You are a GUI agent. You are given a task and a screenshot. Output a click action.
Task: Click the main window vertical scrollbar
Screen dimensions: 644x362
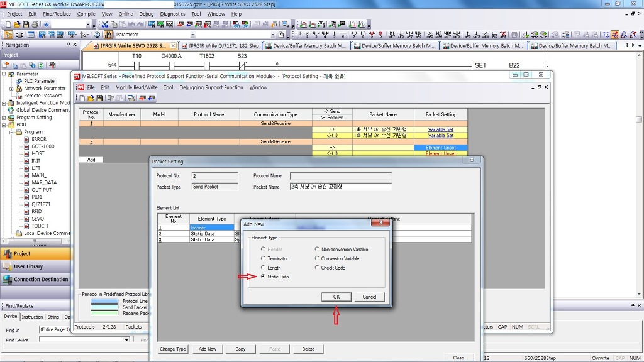click(x=639, y=119)
